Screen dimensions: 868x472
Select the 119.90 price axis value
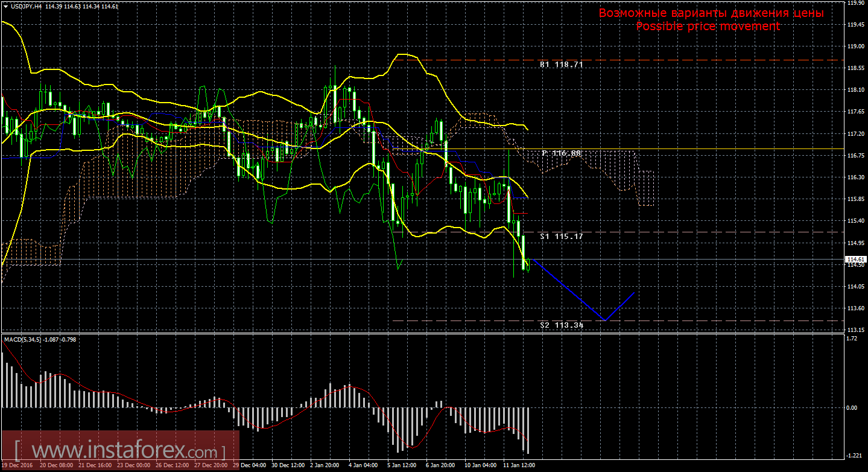(855, 3)
